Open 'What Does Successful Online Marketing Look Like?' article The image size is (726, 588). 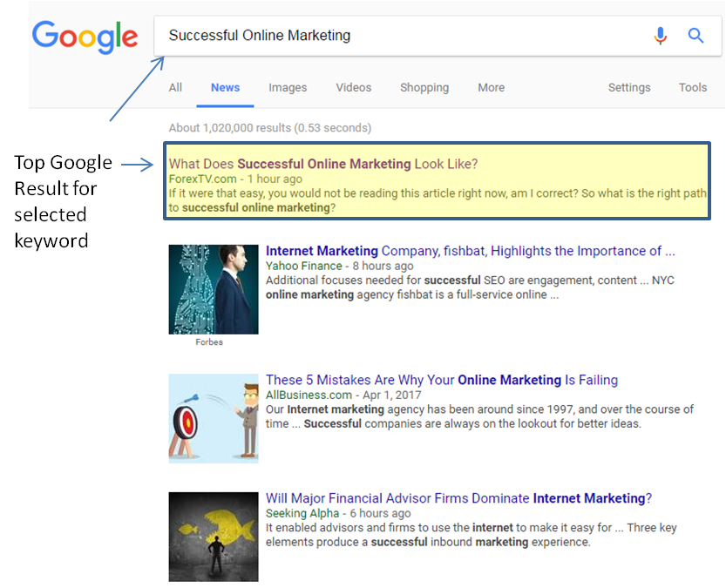point(323,164)
